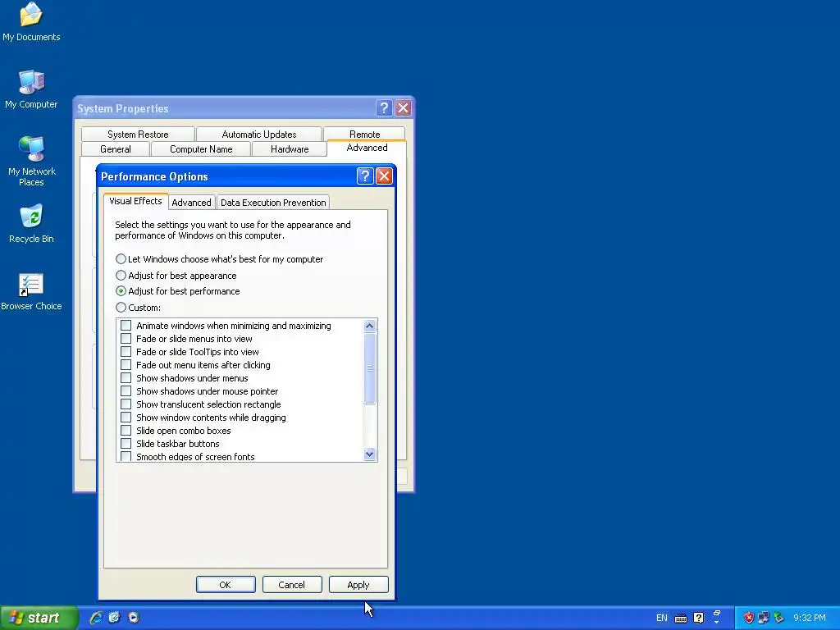Click the effects list scroll down arrow
Screen dimensions: 840x630
(370, 454)
